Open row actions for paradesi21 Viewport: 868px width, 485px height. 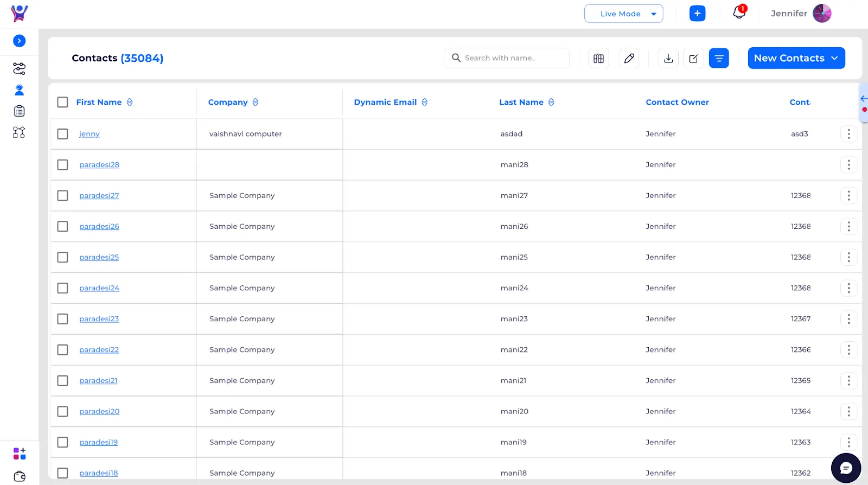tap(849, 381)
